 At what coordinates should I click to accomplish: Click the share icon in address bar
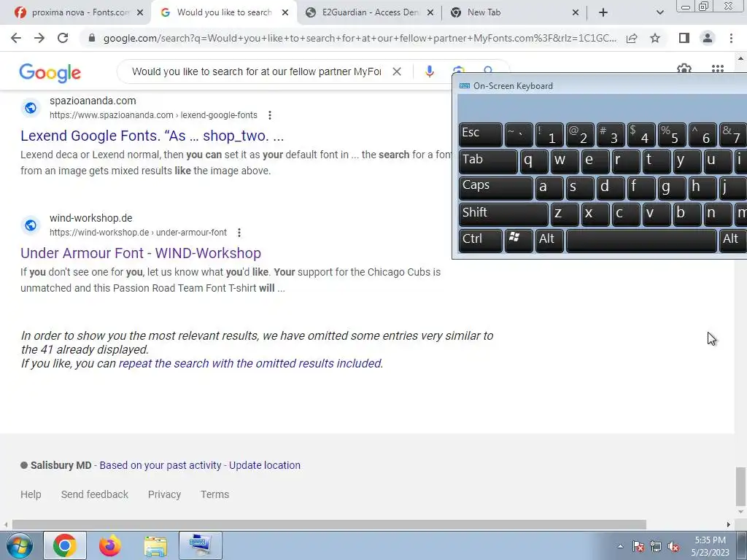pyautogui.click(x=632, y=38)
